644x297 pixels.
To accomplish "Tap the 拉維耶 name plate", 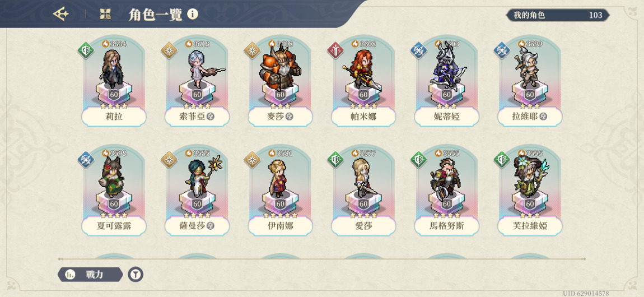I will 530,117.
